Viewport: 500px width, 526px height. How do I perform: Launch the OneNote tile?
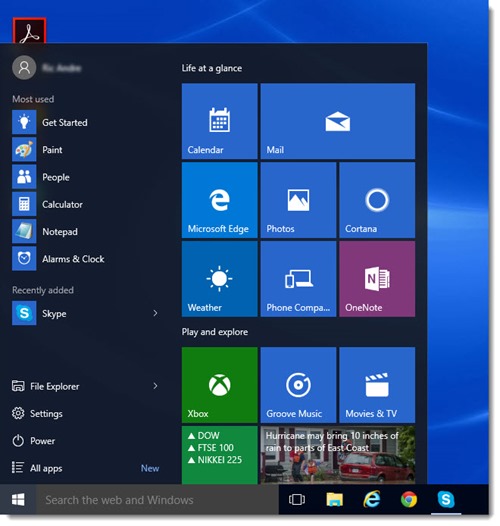[x=377, y=279]
